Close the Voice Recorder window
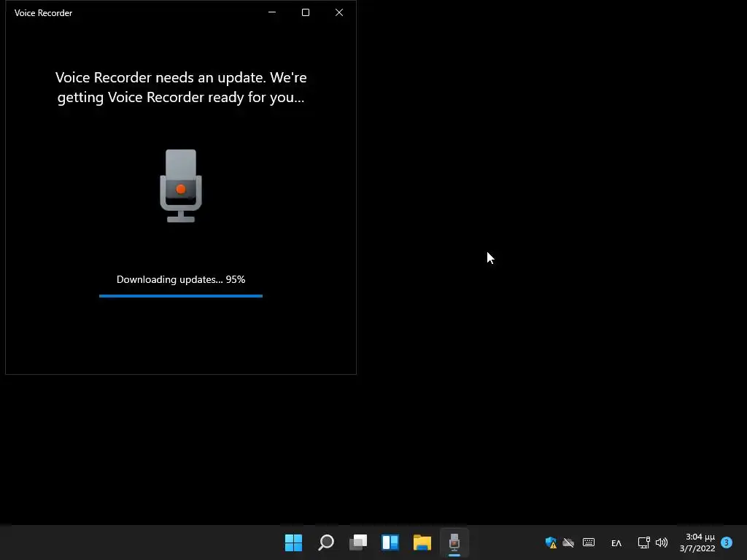Viewport: 747px width, 560px height. pyautogui.click(x=339, y=12)
